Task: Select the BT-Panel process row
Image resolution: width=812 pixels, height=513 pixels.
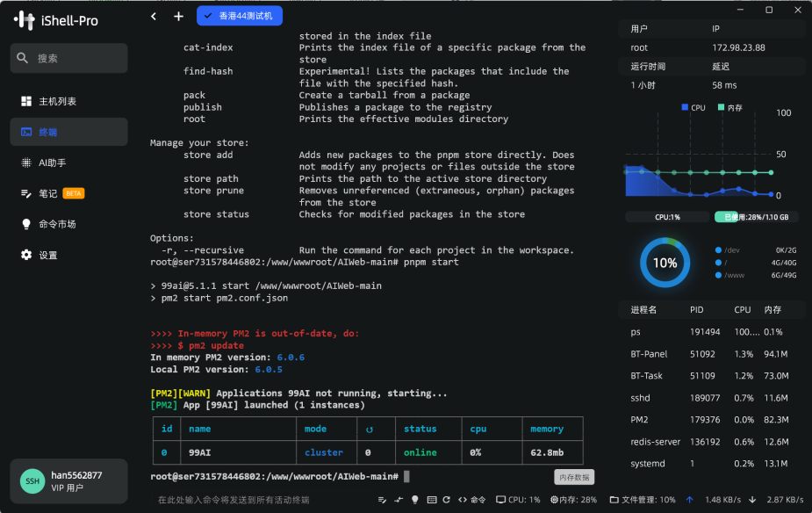Action: 710,354
